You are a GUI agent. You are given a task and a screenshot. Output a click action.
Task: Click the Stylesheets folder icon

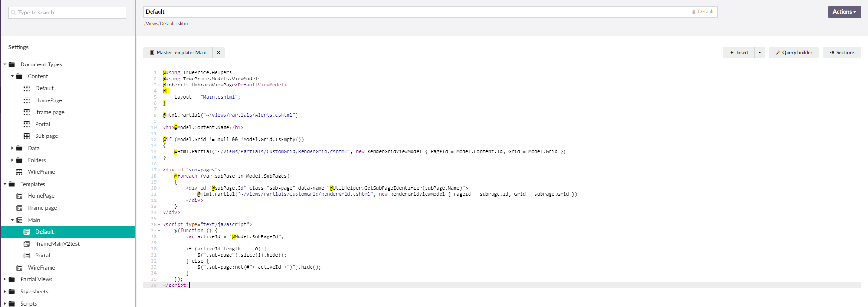(x=12, y=292)
